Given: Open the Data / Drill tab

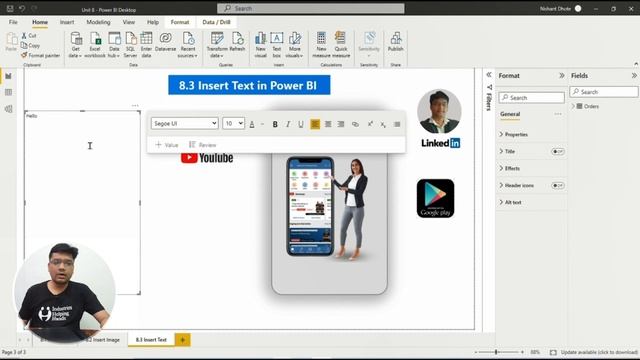Looking at the screenshot, I should click(x=216, y=22).
